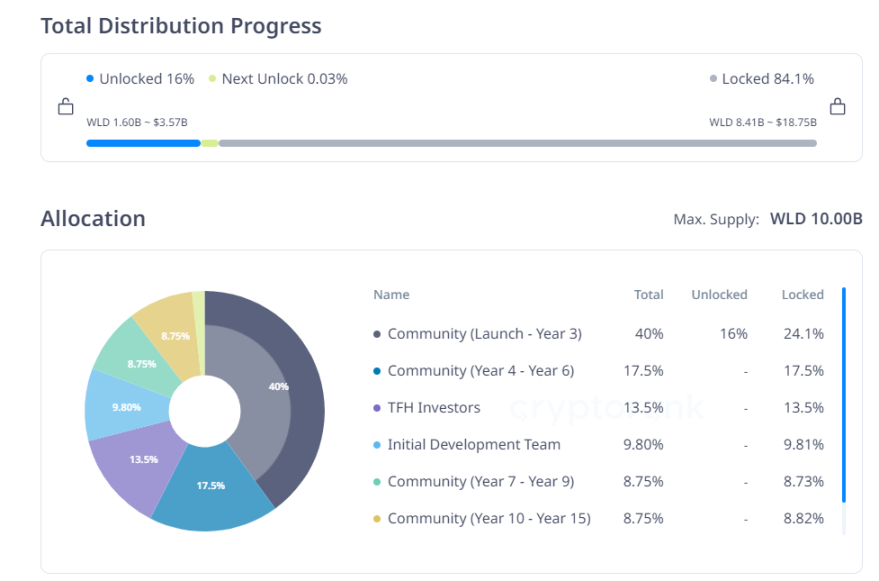Select the Initial Development Team row name
879x581 pixels.
474,445
